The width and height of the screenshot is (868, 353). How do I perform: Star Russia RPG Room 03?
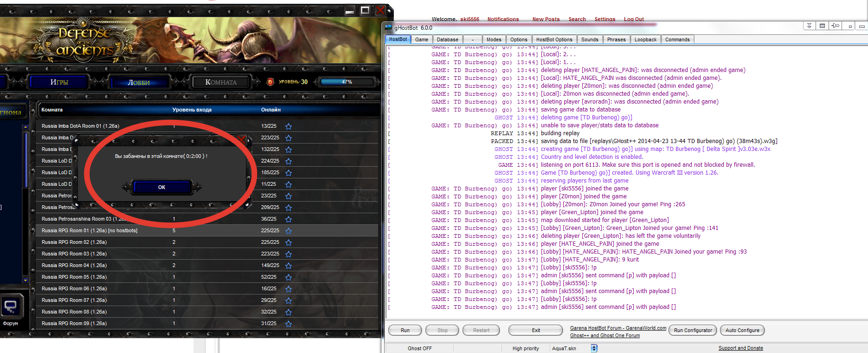[289, 254]
